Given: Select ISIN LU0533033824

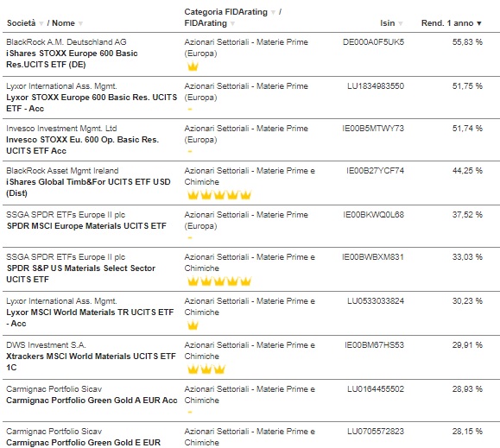Looking at the screenshot, I should 376,301.
